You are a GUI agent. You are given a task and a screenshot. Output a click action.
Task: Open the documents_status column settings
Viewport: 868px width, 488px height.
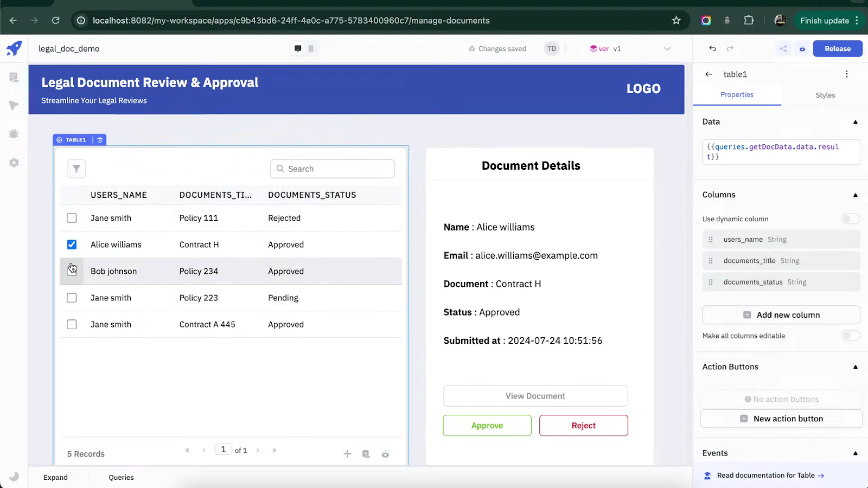tap(781, 282)
